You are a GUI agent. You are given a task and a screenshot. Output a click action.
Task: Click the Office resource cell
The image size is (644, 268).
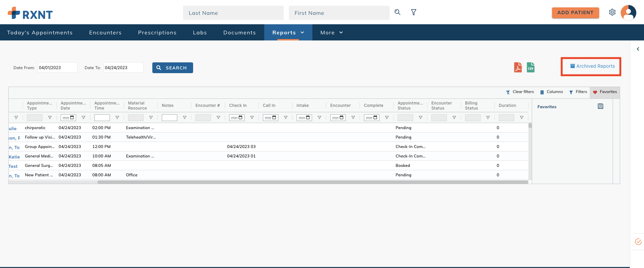point(132,175)
